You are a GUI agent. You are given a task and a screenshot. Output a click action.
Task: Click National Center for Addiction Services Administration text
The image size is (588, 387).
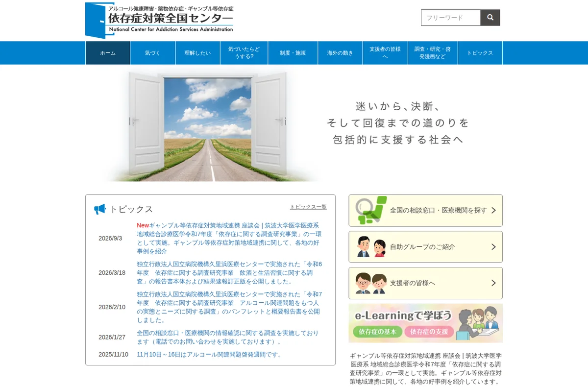tap(171, 29)
